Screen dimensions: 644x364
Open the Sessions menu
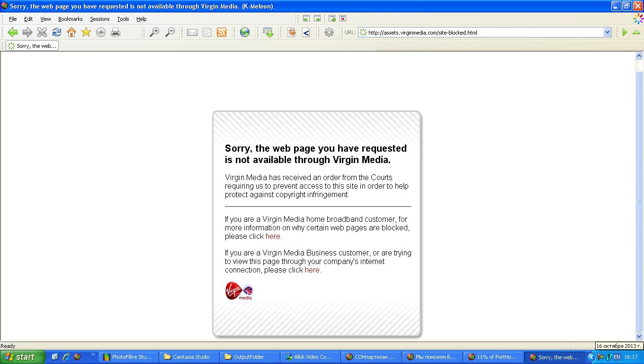click(100, 19)
